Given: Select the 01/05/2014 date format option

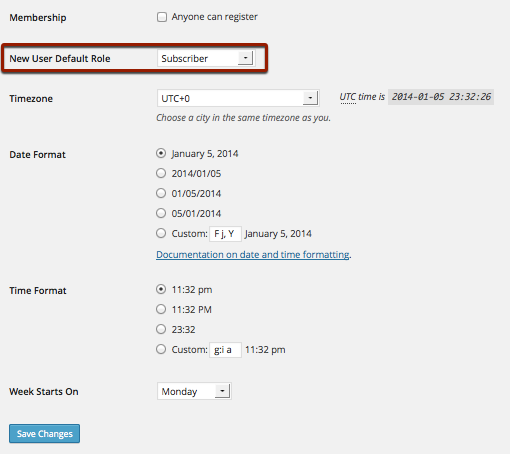Looking at the screenshot, I should [161, 193].
